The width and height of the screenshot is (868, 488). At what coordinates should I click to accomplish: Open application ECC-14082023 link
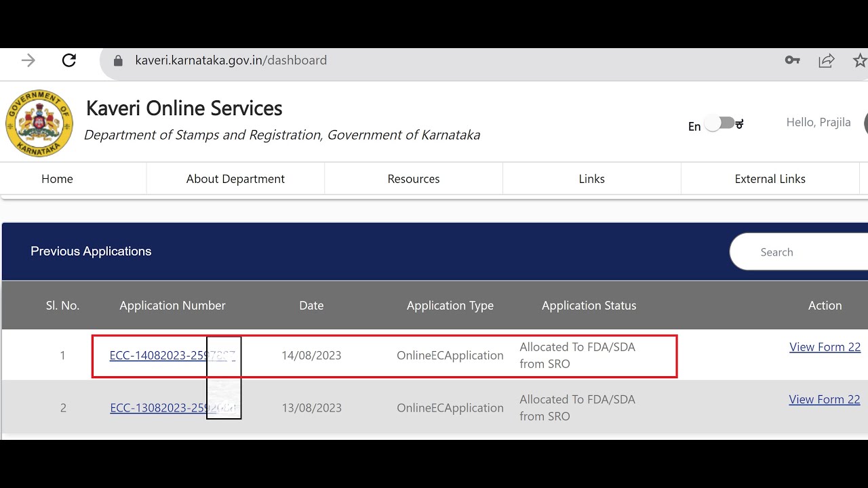(172, 355)
